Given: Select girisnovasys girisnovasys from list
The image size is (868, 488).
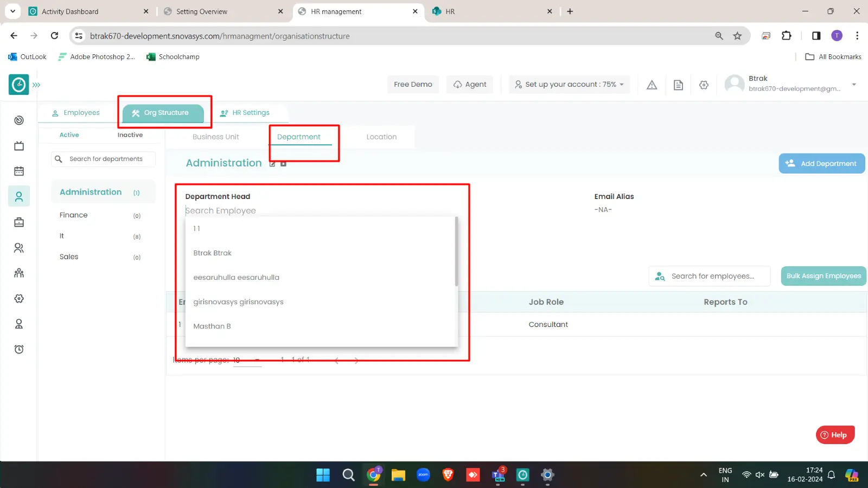Looking at the screenshot, I should click(x=322, y=302).
